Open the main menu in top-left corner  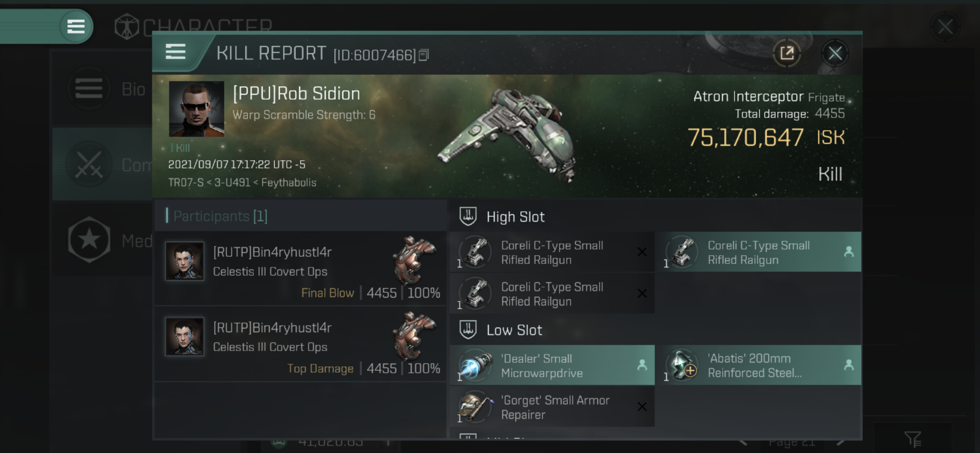coord(76,27)
